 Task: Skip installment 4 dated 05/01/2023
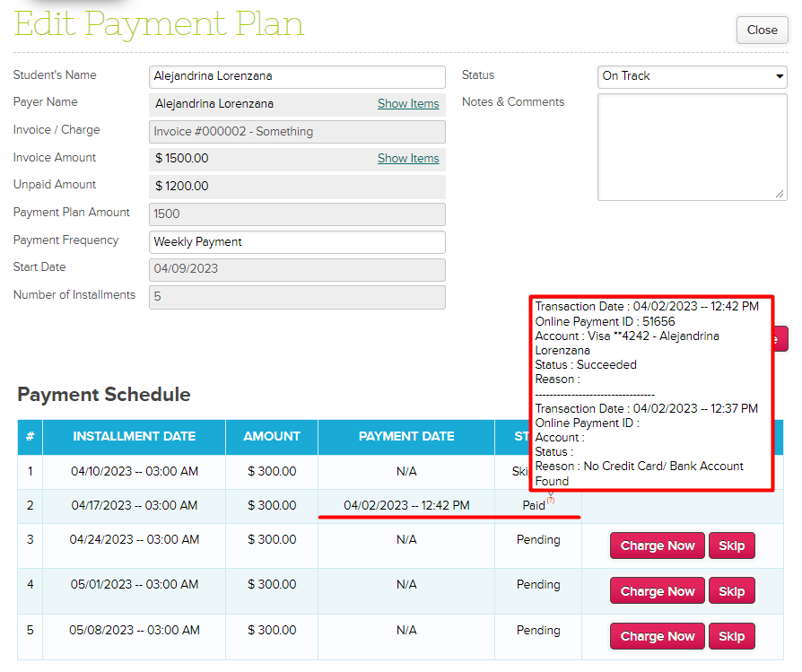(x=731, y=591)
